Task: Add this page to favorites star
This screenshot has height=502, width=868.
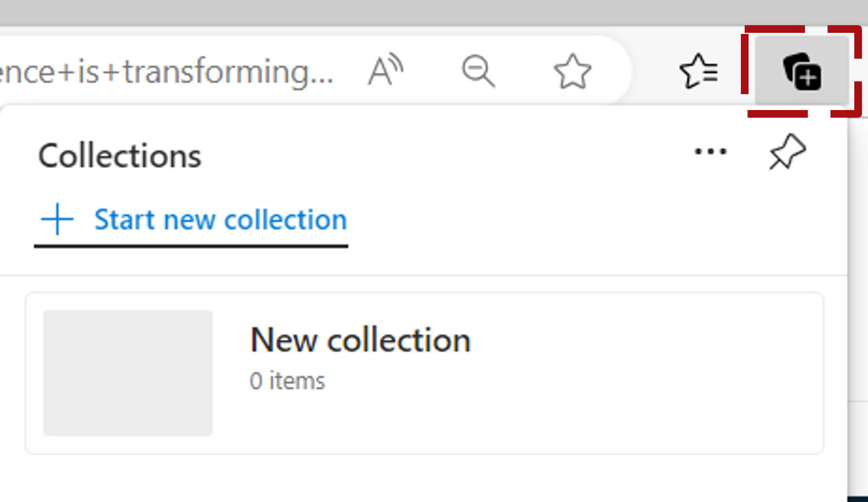Action: click(573, 71)
